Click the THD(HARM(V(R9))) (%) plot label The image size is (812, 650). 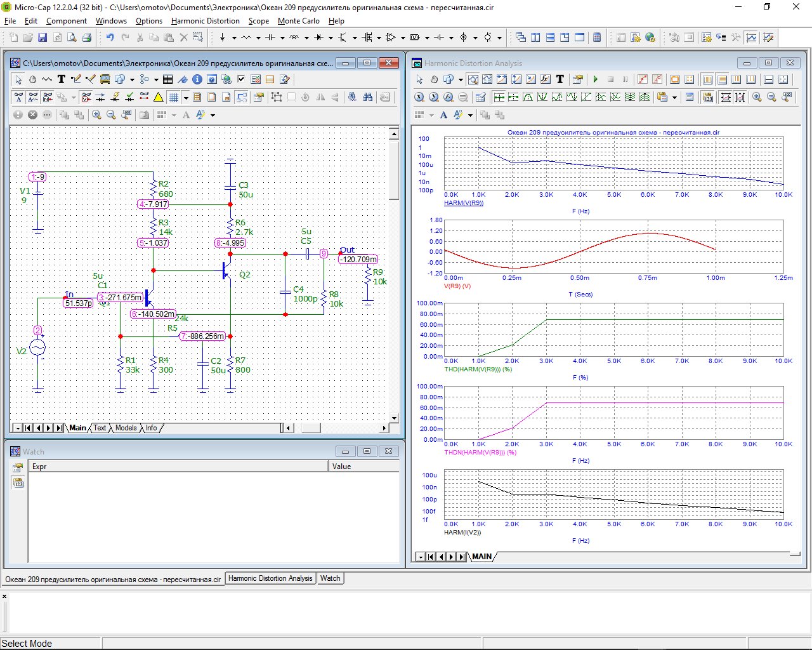coord(478,369)
